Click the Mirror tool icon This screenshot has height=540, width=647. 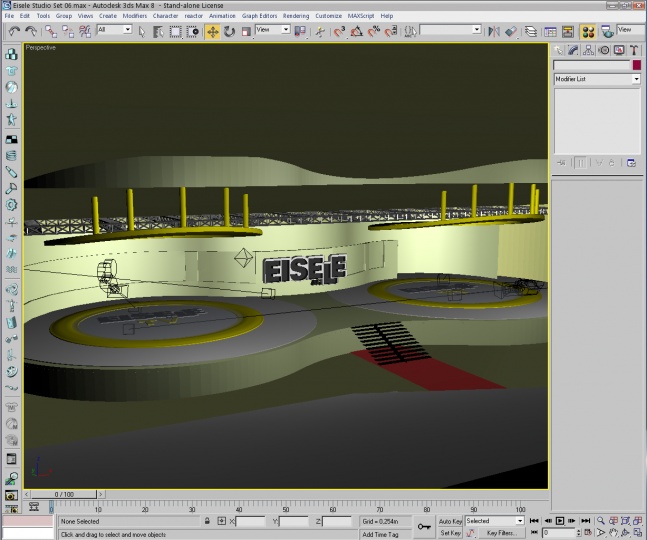tap(494, 31)
